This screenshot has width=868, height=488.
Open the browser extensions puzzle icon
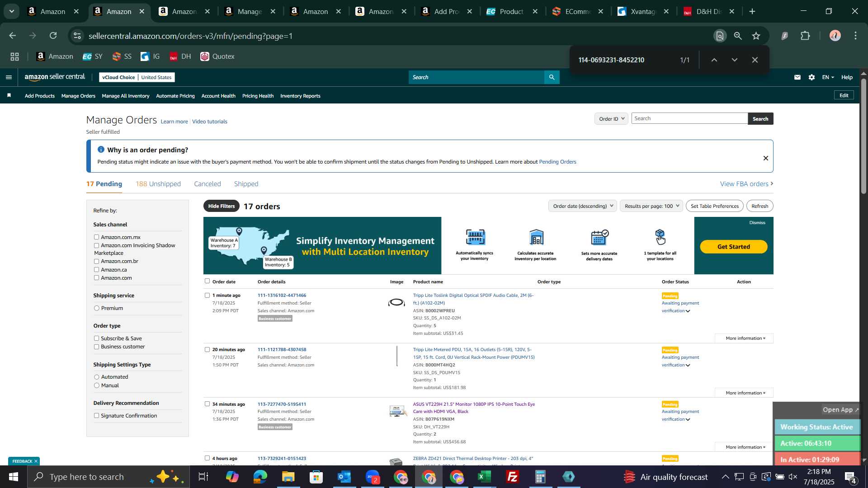tap(805, 36)
